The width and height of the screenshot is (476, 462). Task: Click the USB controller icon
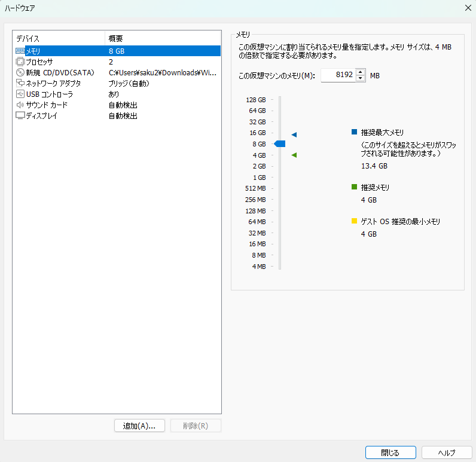(20, 94)
